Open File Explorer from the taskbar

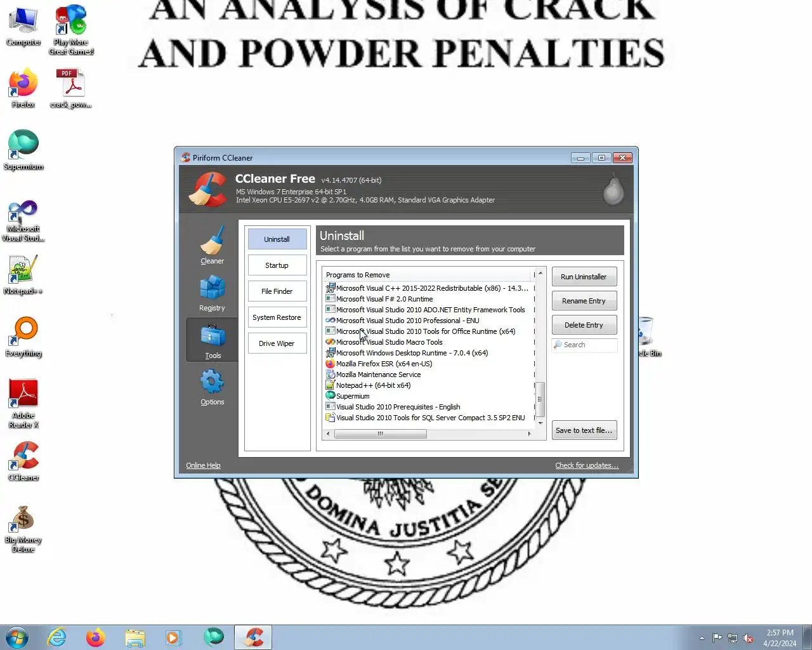[x=134, y=637]
